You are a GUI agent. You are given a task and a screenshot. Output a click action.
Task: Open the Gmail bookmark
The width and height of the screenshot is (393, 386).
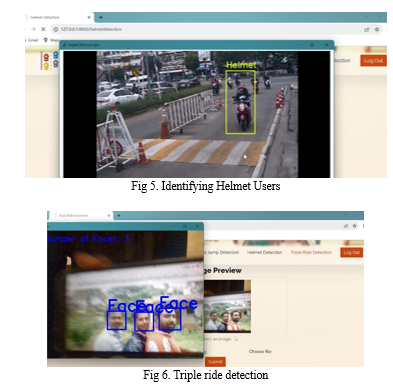click(x=32, y=40)
